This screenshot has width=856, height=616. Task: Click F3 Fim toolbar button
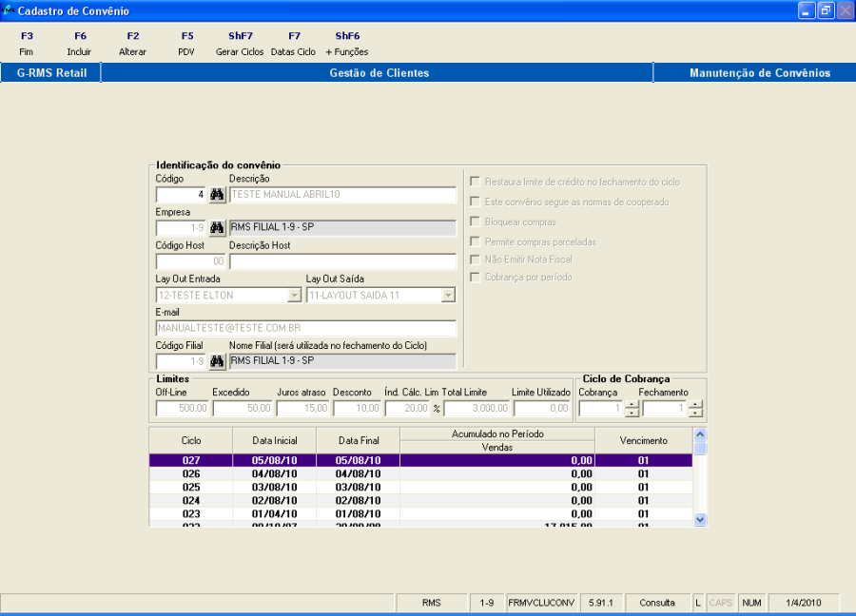pyautogui.click(x=27, y=44)
